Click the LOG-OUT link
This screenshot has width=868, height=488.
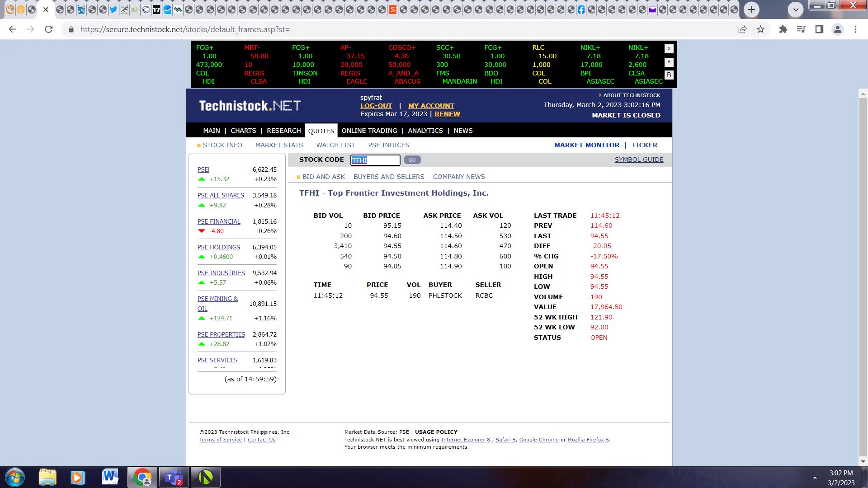point(376,106)
